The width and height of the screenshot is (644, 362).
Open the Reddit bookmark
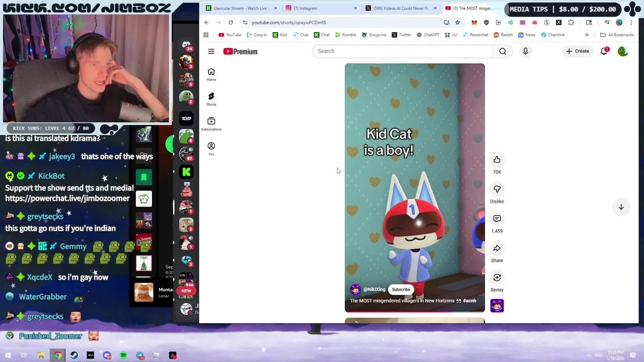point(503,35)
